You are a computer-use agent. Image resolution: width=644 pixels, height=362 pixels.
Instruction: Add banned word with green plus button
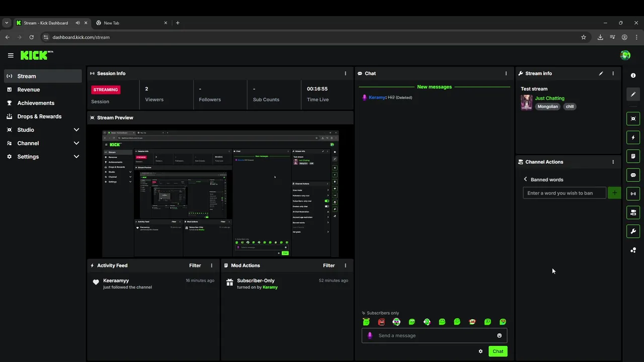tap(614, 193)
